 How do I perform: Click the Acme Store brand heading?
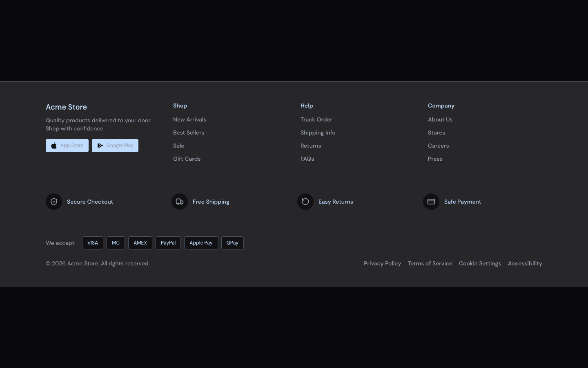(66, 107)
